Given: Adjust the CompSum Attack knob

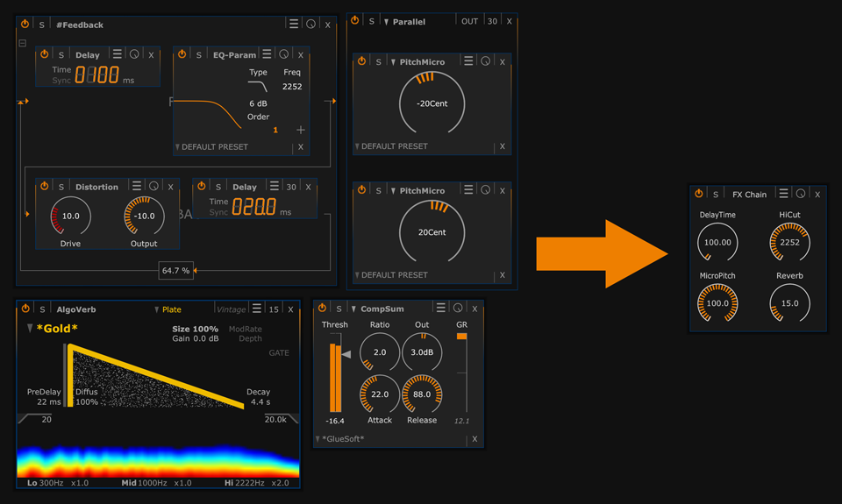Looking at the screenshot, I should coord(380,394).
